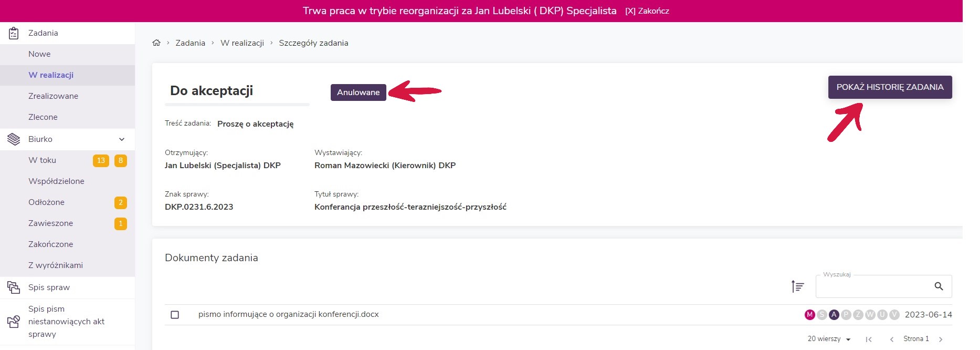Screen dimensions: 980x350
Task: Click the magenta M status badge
Action: click(809, 315)
